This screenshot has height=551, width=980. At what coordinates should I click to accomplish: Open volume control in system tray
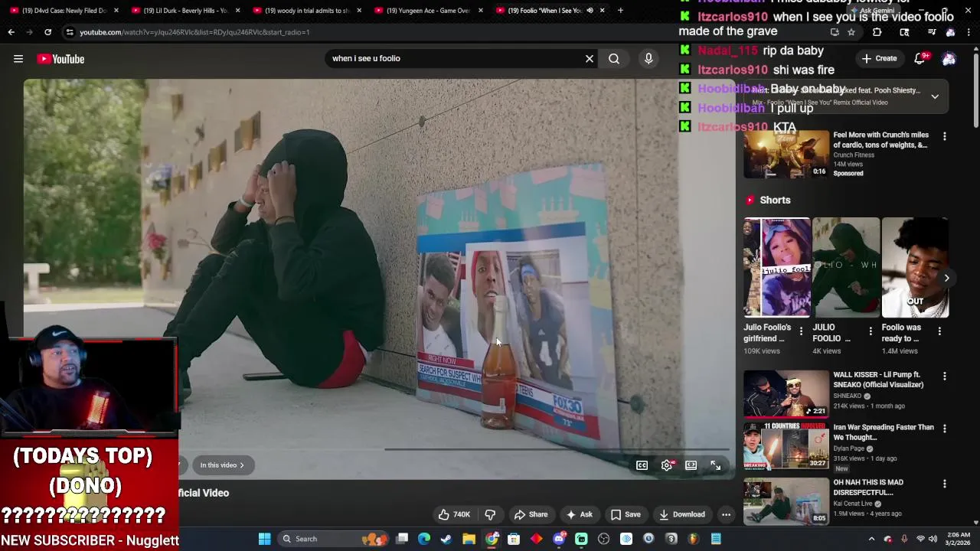tap(933, 539)
